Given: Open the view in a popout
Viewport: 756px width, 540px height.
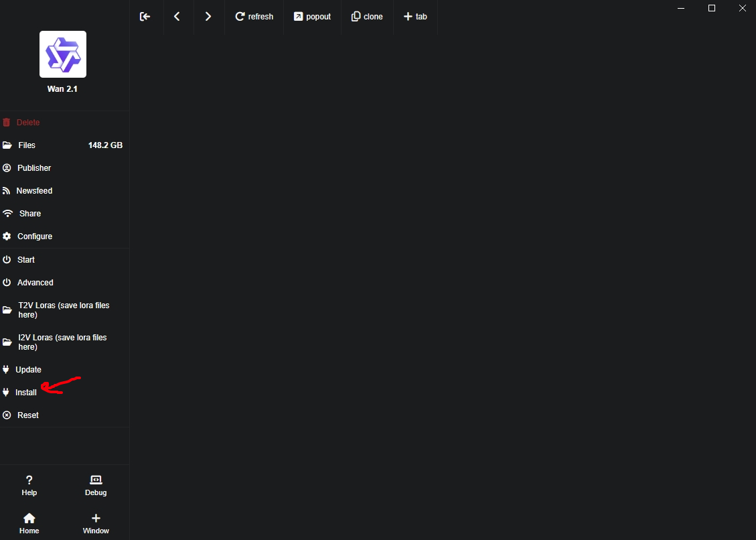Looking at the screenshot, I should pos(312,17).
